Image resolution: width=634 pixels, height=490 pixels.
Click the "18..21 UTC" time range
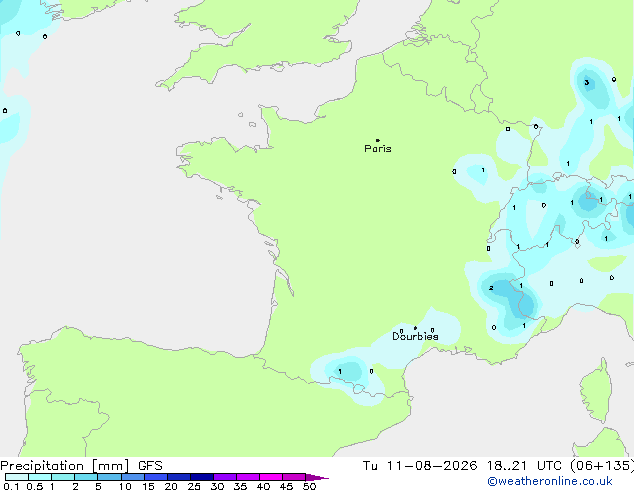524,466
